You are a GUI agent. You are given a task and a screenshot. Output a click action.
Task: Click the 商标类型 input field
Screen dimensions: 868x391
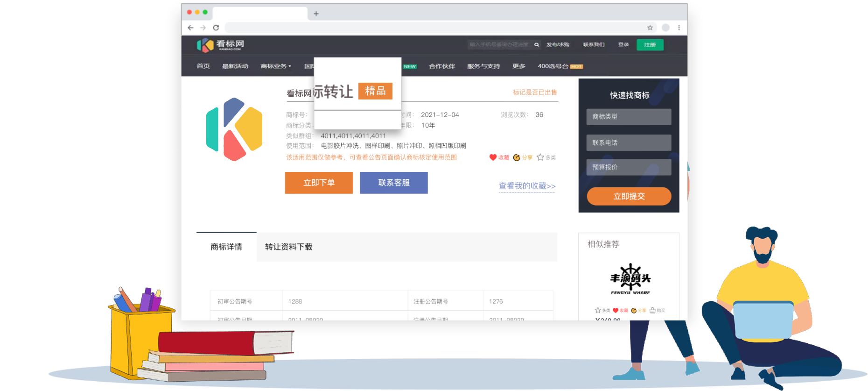click(x=629, y=117)
